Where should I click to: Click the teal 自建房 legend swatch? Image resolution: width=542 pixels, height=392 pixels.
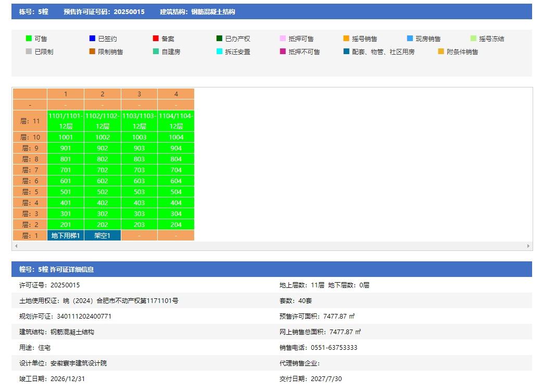(156, 51)
